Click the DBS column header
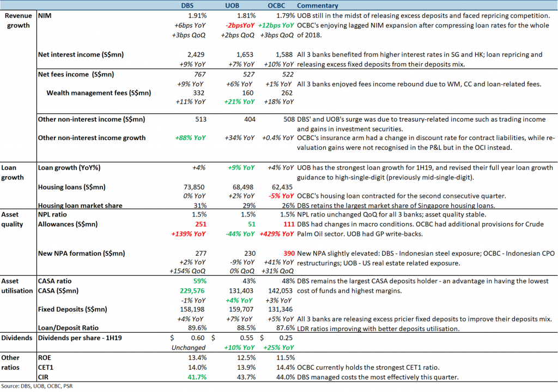Viewport: 558px width, 392px height. tap(187, 5)
